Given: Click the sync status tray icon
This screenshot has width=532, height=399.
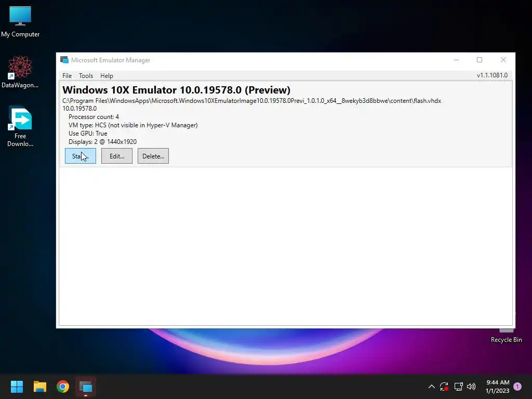Looking at the screenshot, I should tap(444, 387).
